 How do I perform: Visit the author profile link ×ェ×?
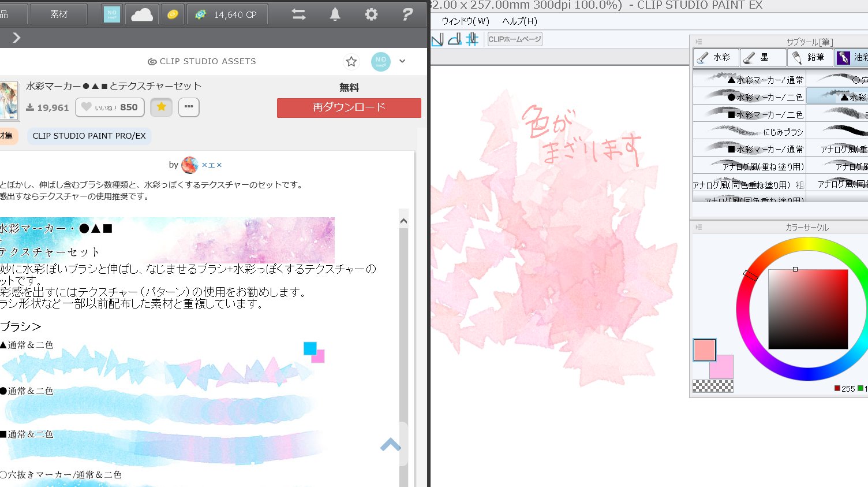coord(211,165)
